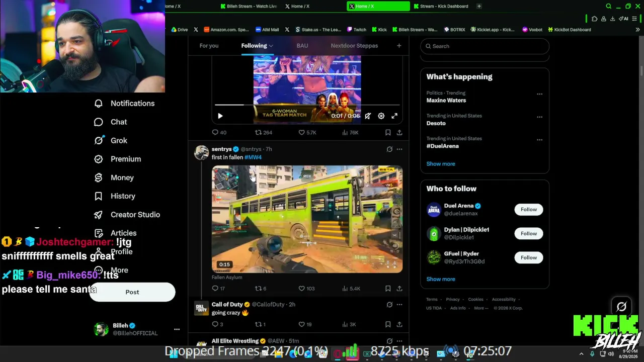The width and height of the screenshot is (644, 362).
Task: Open Grok actions on sentrys post
Action: point(389,149)
